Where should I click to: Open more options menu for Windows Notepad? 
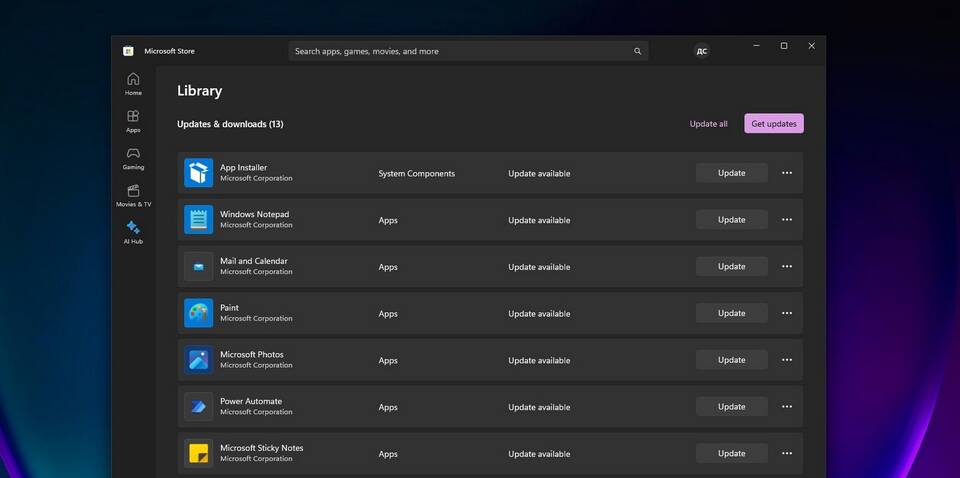tap(787, 220)
